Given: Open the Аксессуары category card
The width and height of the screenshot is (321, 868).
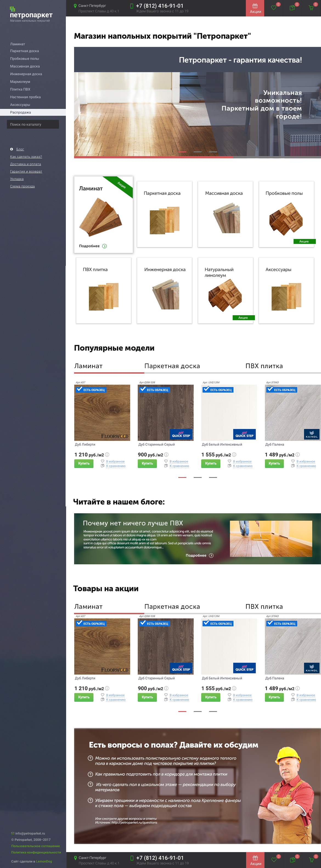Looking at the screenshot, I should [x=286, y=291].
